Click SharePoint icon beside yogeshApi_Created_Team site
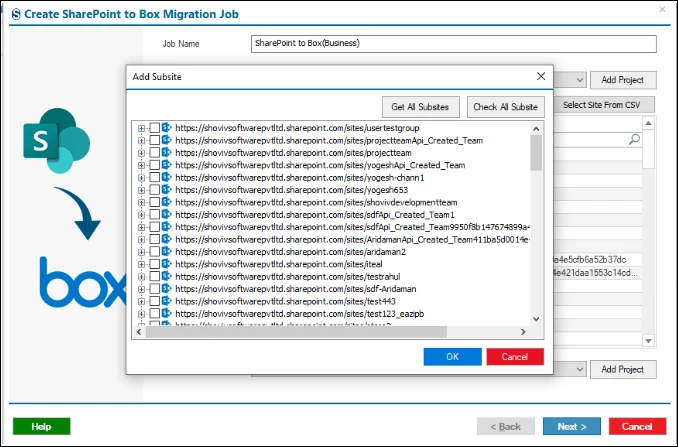Image resolution: width=678 pixels, height=447 pixels. 166,165
